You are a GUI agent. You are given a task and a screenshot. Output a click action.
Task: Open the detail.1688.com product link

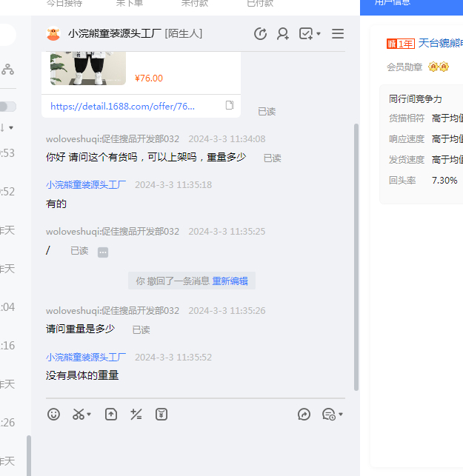click(123, 106)
